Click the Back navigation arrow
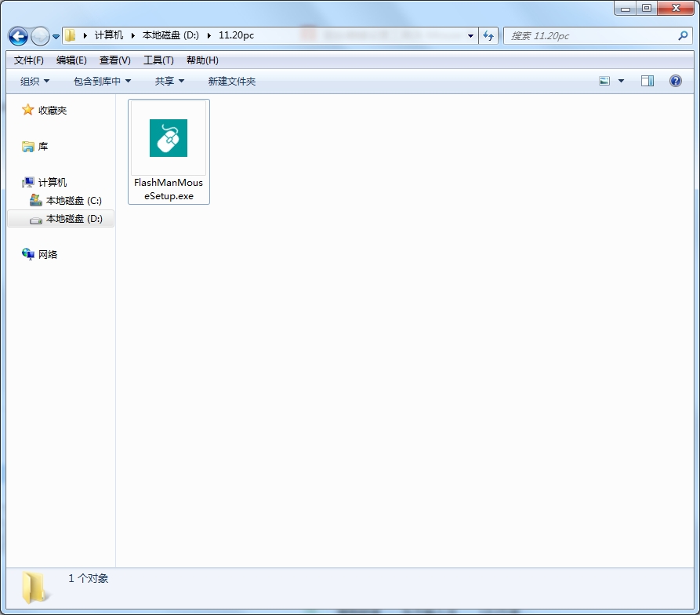 18,36
